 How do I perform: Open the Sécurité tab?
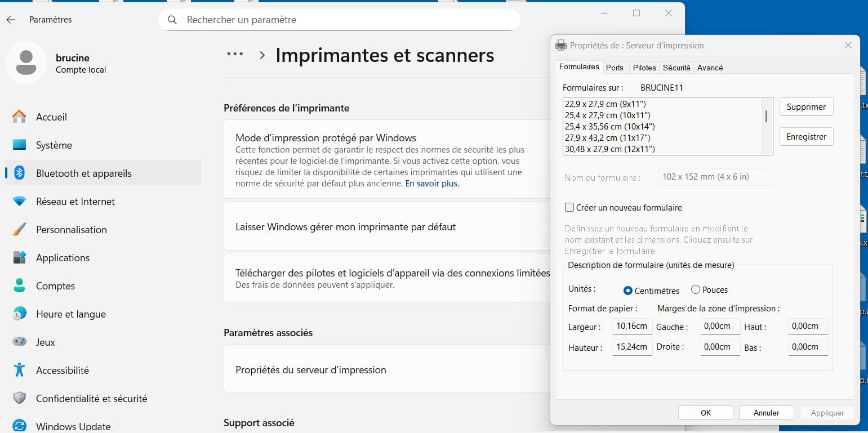676,68
